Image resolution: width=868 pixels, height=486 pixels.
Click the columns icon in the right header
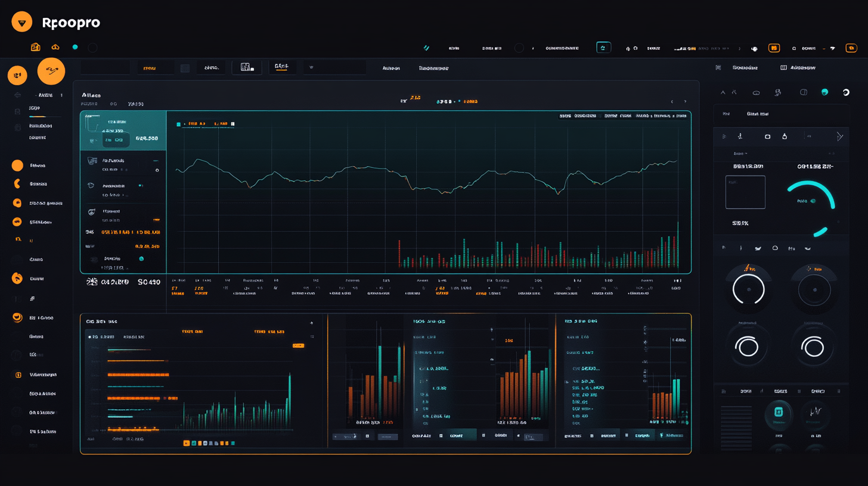[783, 68]
